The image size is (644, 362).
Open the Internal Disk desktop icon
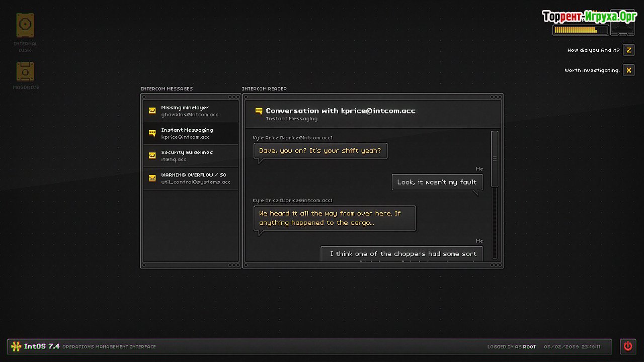(x=25, y=25)
